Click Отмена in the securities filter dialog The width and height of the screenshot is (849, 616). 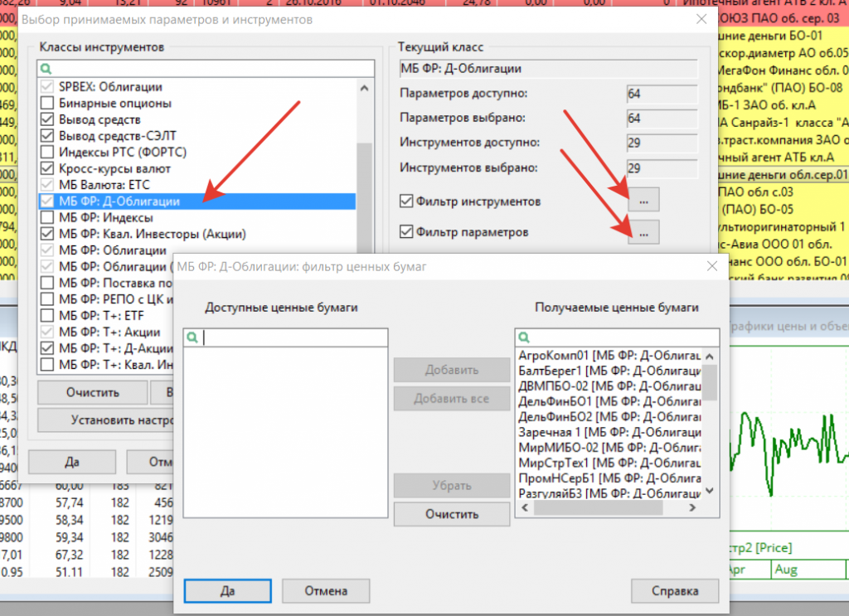coord(325,591)
